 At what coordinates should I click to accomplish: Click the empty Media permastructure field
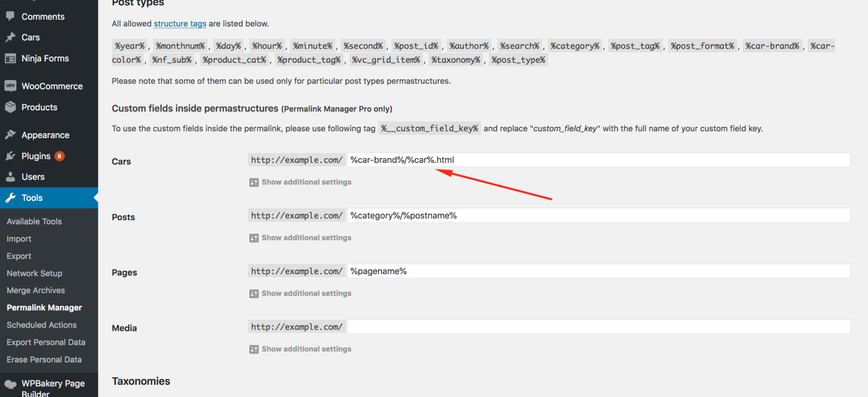(x=598, y=327)
